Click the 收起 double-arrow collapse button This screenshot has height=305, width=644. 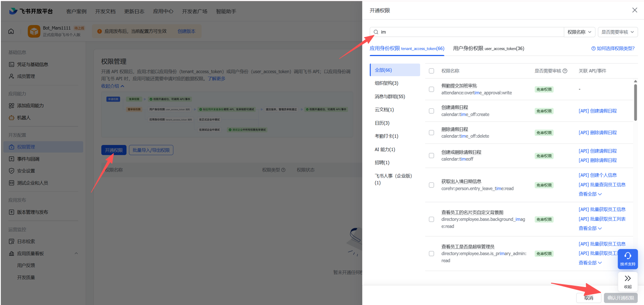[x=628, y=282]
